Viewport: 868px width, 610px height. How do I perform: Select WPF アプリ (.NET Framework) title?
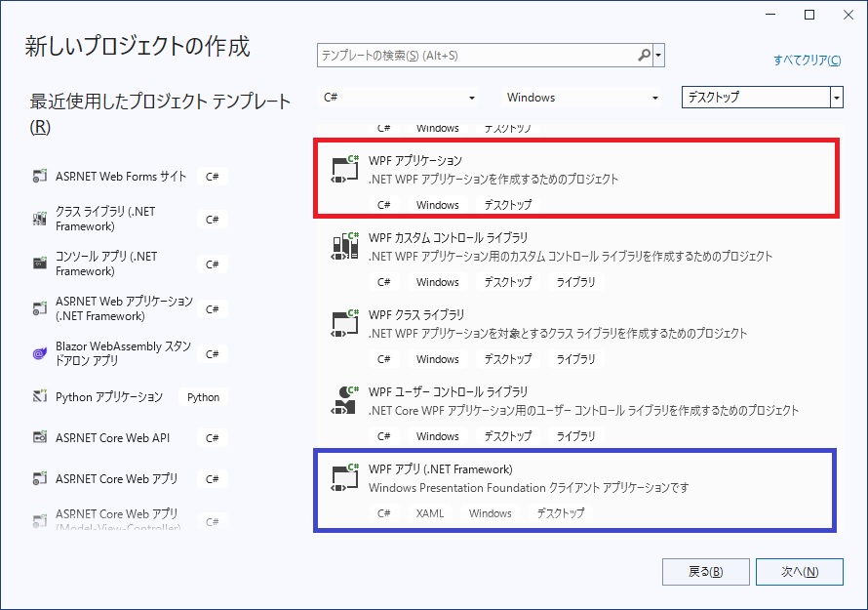click(x=441, y=469)
